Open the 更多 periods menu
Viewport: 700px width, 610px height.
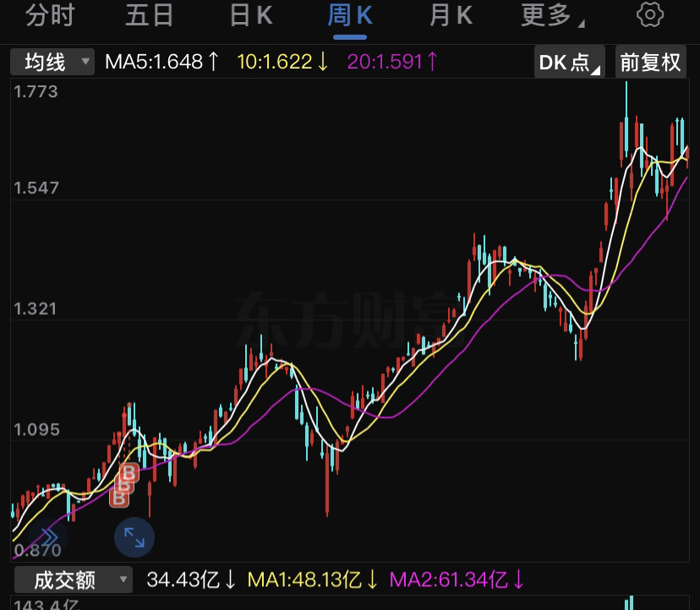tap(552, 15)
